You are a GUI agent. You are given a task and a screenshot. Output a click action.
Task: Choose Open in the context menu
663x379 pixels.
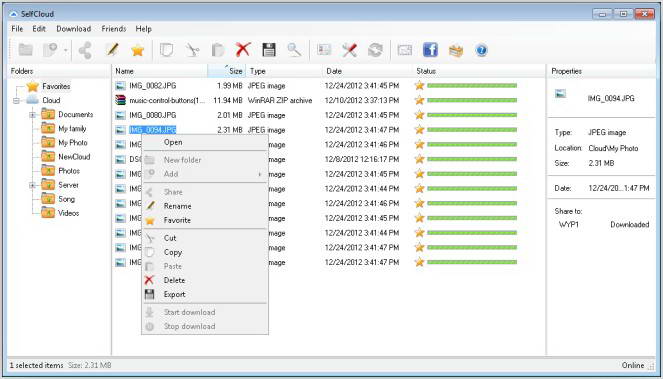(205, 142)
